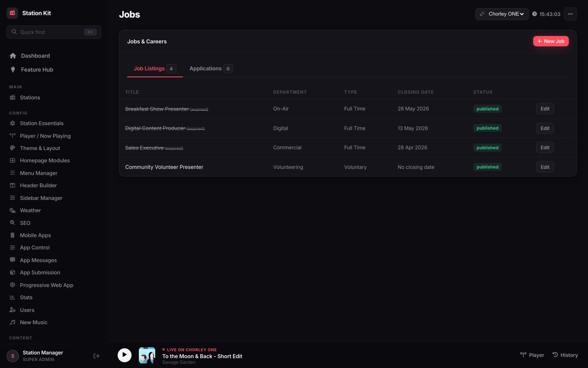Image resolution: width=588 pixels, height=368 pixels.
Task: Play the live Chorley ONE stream
Action: (124, 355)
